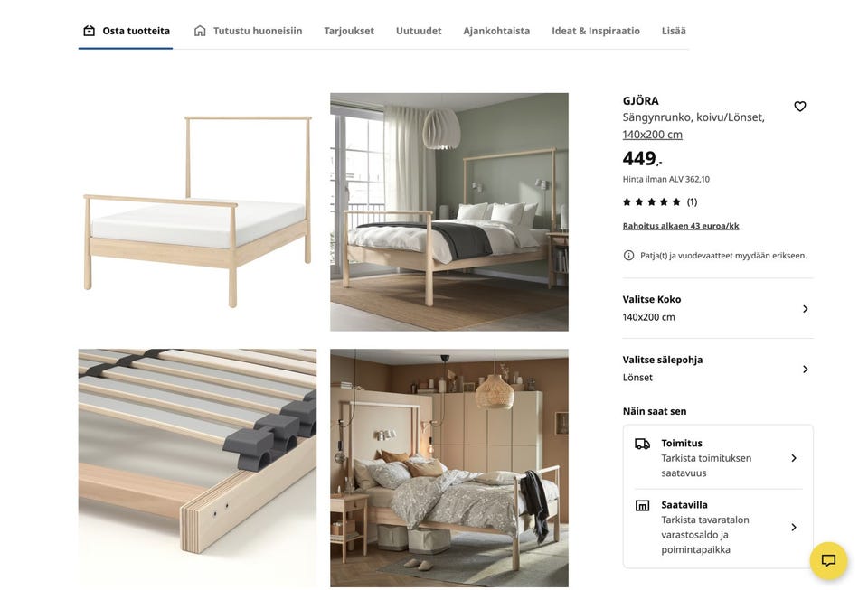
Task: Expand the Valitse sälepohja option
Action: tap(718, 369)
